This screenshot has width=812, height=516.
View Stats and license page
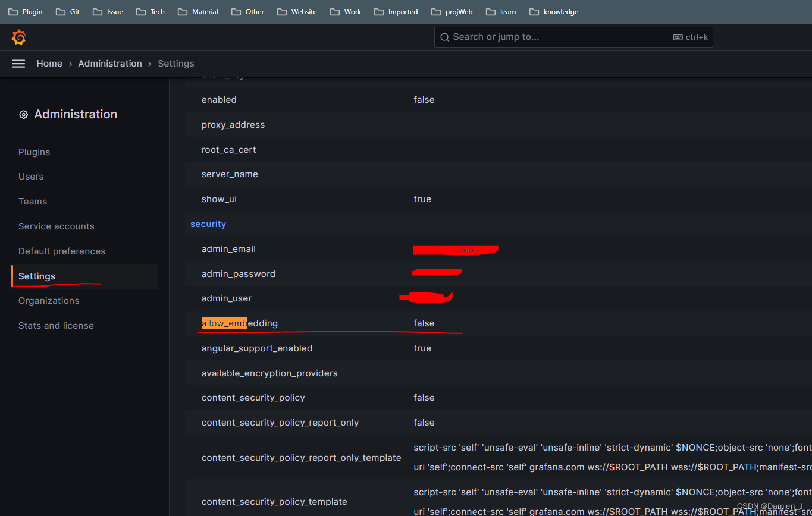[x=56, y=325]
